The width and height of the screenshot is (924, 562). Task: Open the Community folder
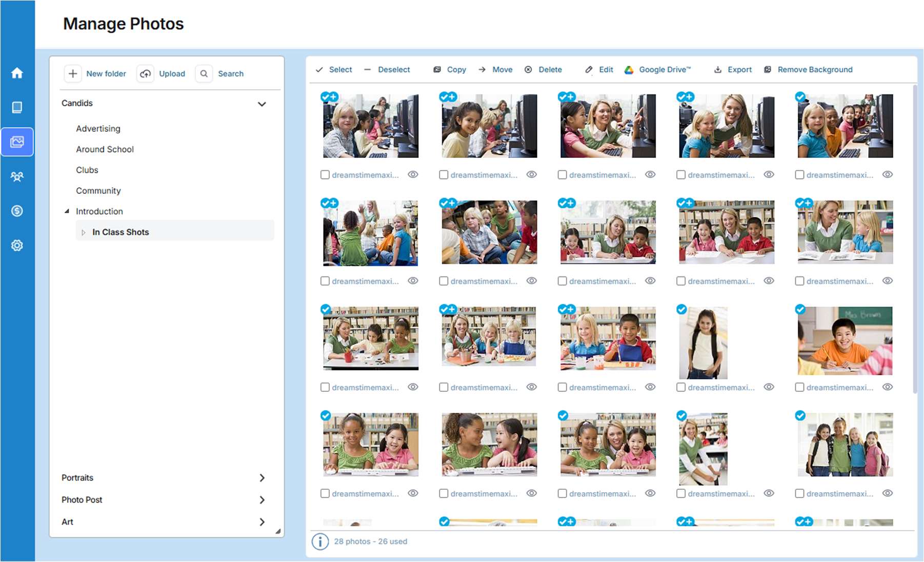pyautogui.click(x=98, y=191)
